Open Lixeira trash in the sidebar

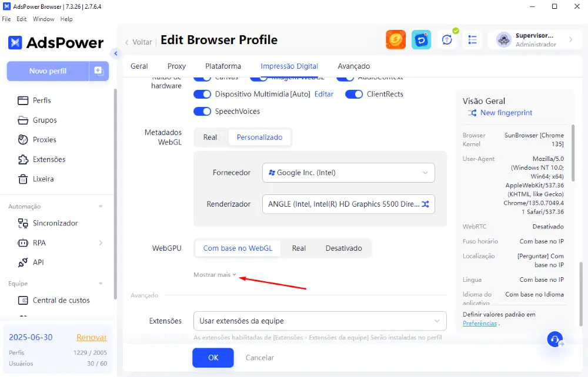36,179
